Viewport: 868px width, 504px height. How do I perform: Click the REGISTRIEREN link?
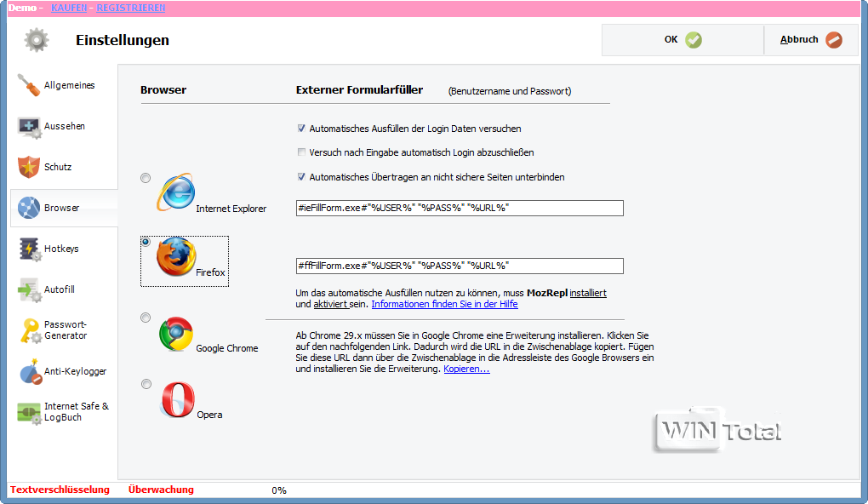point(131,8)
